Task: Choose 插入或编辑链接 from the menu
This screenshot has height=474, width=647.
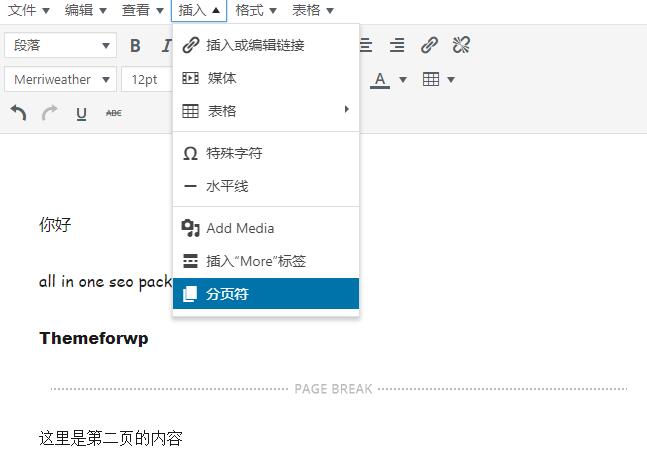Action: [266, 45]
